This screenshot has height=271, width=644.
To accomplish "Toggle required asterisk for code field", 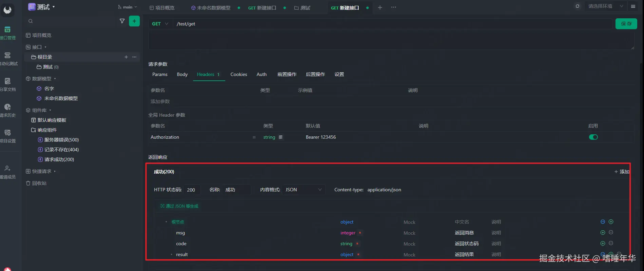I will tap(357, 244).
